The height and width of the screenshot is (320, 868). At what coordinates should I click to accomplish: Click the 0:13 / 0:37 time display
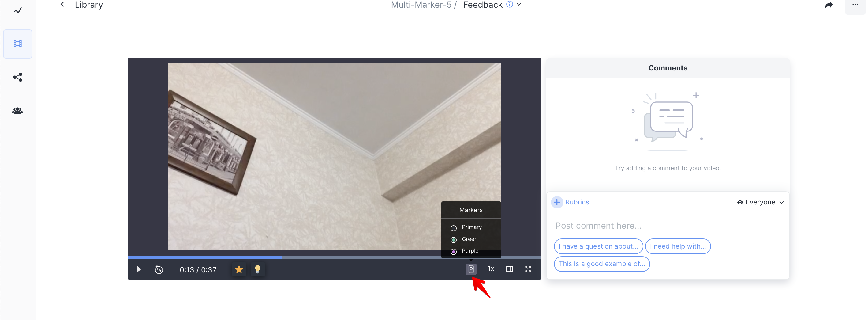(198, 270)
